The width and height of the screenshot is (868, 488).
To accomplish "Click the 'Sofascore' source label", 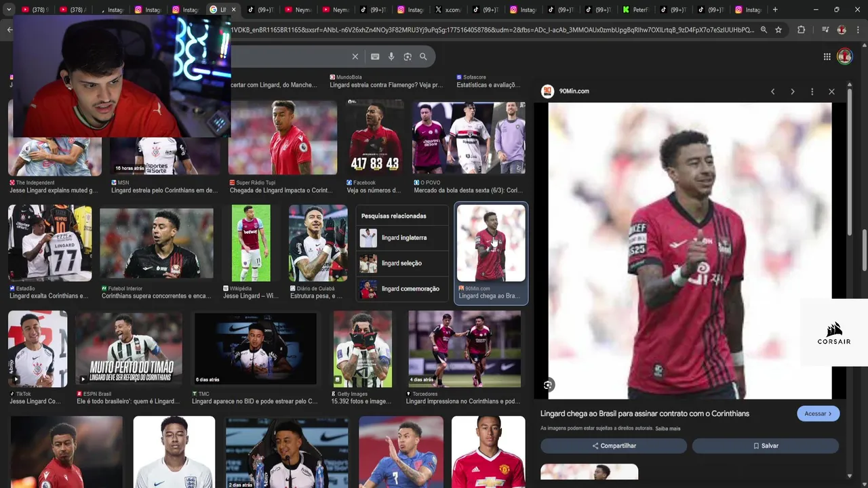I will coord(474,77).
